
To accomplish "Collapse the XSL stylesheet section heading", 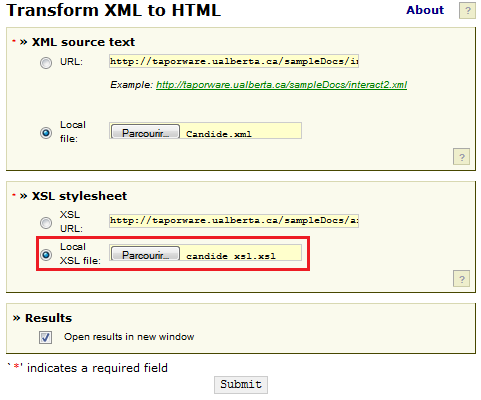I will click(79, 196).
